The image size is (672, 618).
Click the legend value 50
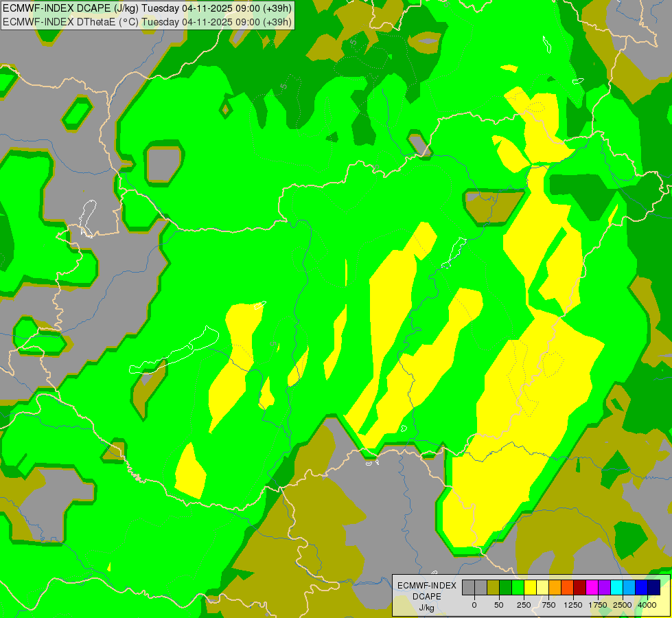[499, 605]
